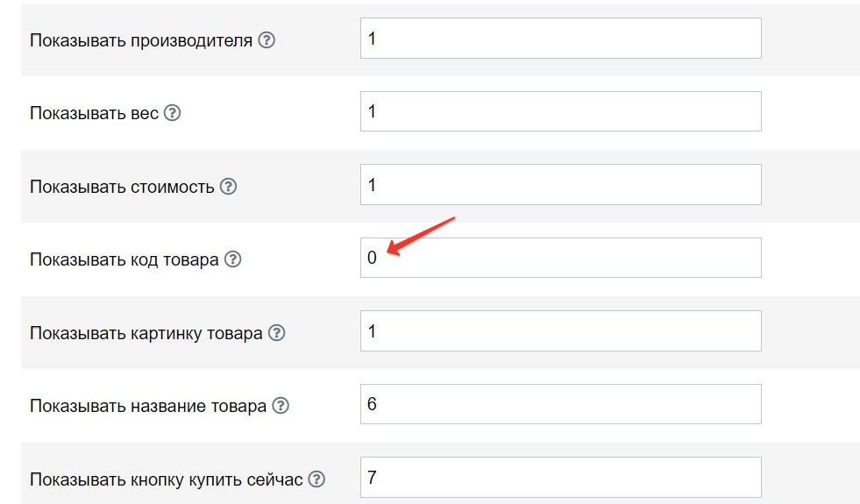Click the Показывать вес label
860x504 pixels.
pos(95,114)
